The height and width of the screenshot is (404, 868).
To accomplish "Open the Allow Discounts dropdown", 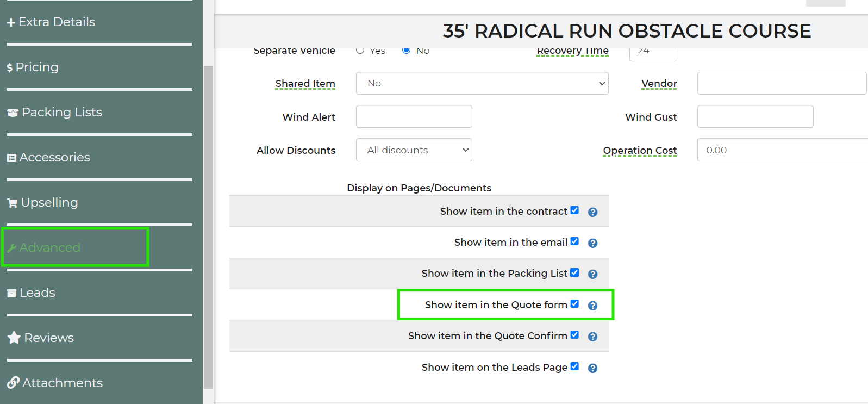I will (414, 150).
